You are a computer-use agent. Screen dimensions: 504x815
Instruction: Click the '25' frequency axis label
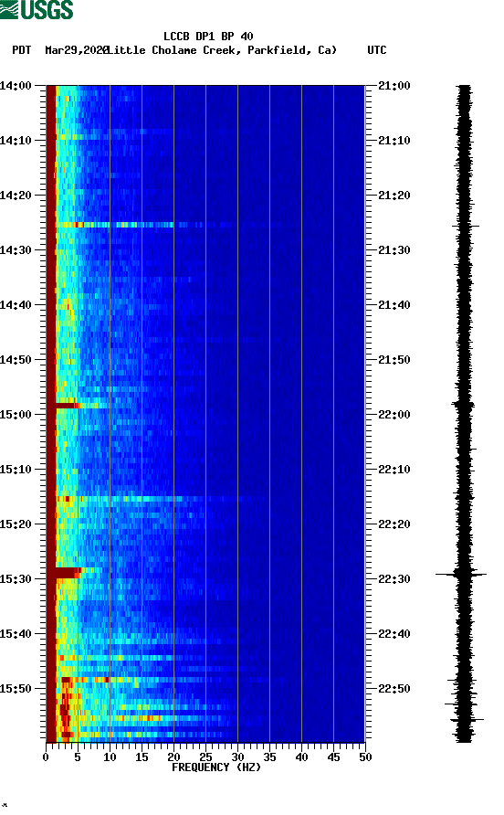tap(205, 757)
